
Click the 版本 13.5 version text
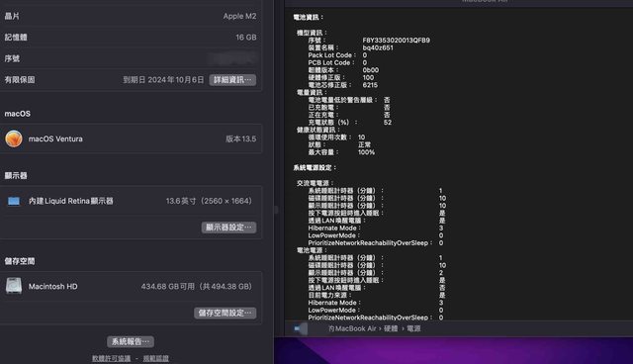coord(240,138)
